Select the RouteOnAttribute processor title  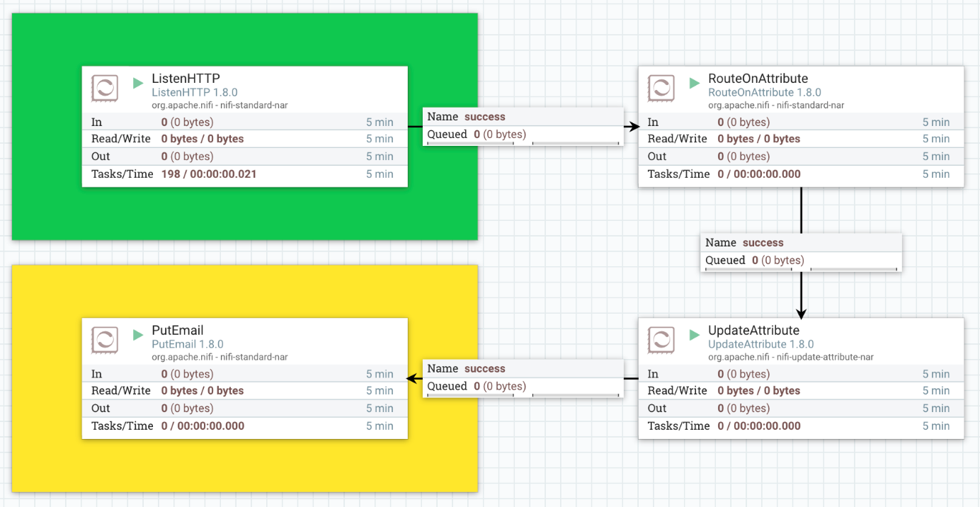[x=758, y=79]
